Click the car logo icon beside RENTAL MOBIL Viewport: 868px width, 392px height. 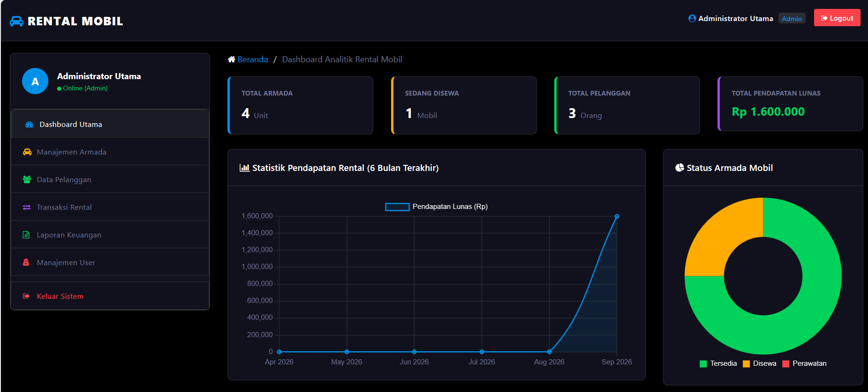click(16, 21)
